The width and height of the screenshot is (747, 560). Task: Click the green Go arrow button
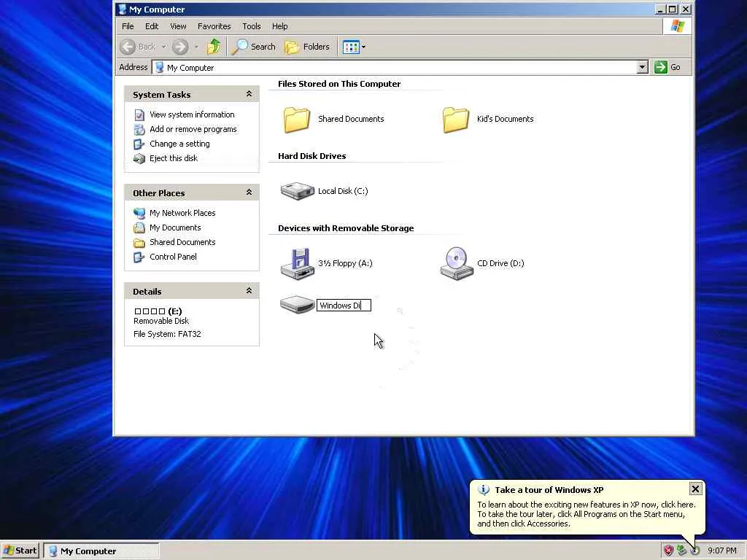pos(660,67)
